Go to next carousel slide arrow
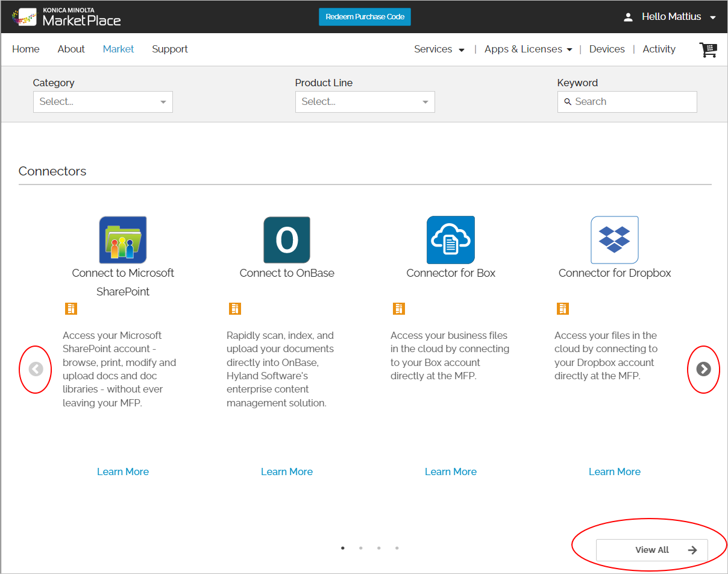The height and width of the screenshot is (574, 728). (704, 369)
